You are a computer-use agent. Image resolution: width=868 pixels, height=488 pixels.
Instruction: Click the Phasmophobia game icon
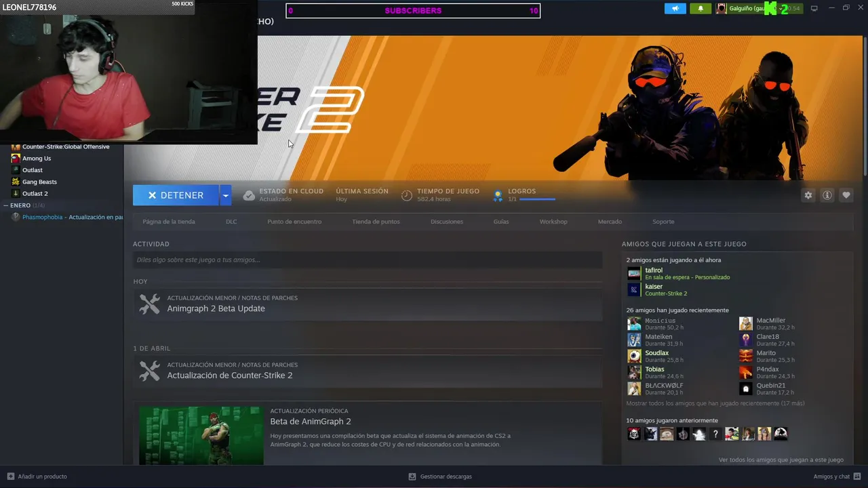coord(16,217)
